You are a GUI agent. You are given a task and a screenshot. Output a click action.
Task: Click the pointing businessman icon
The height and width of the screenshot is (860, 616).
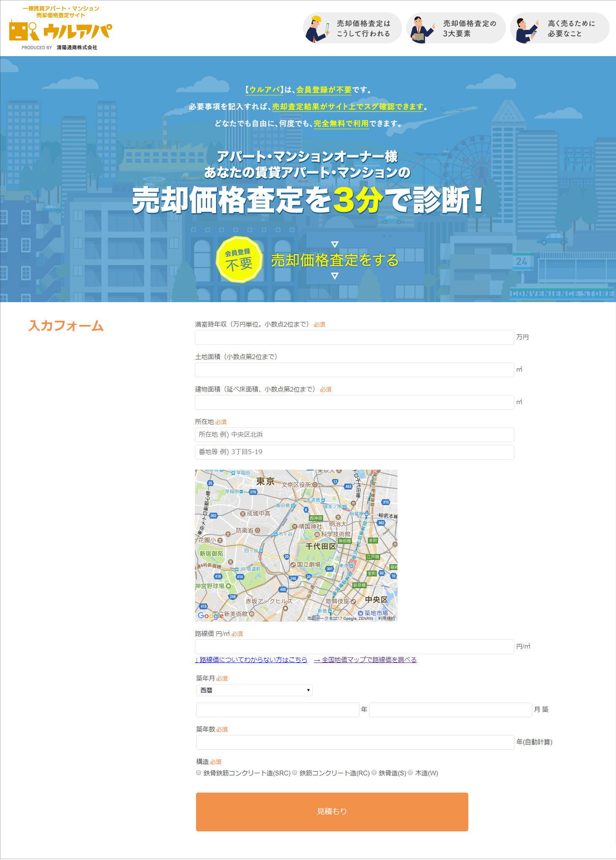tap(527, 30)
